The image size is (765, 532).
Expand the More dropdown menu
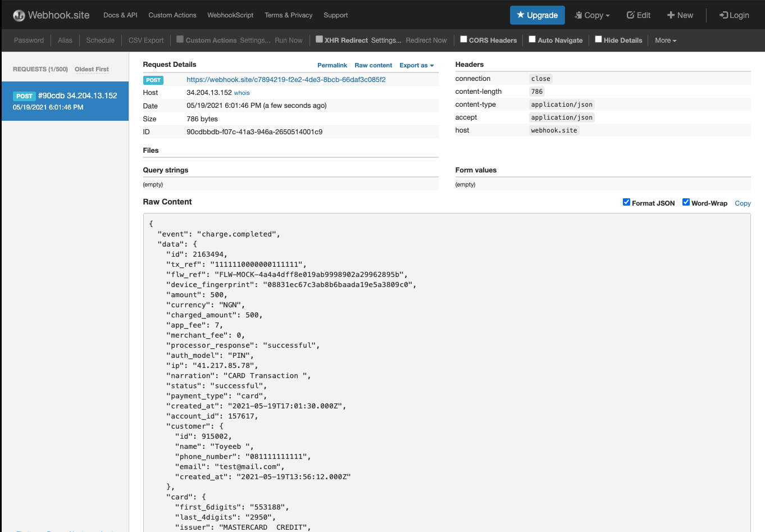pos(666,40)
